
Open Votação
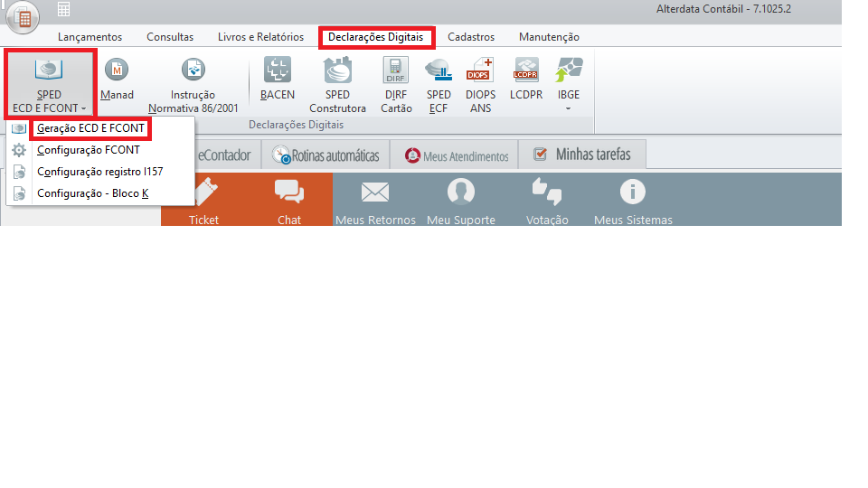click(547, 201)
